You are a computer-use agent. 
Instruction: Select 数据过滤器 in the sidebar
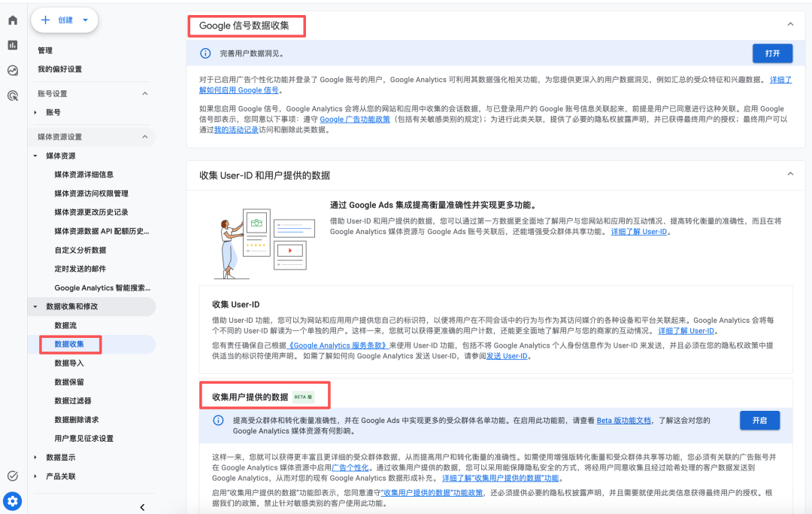click(72, 401)
